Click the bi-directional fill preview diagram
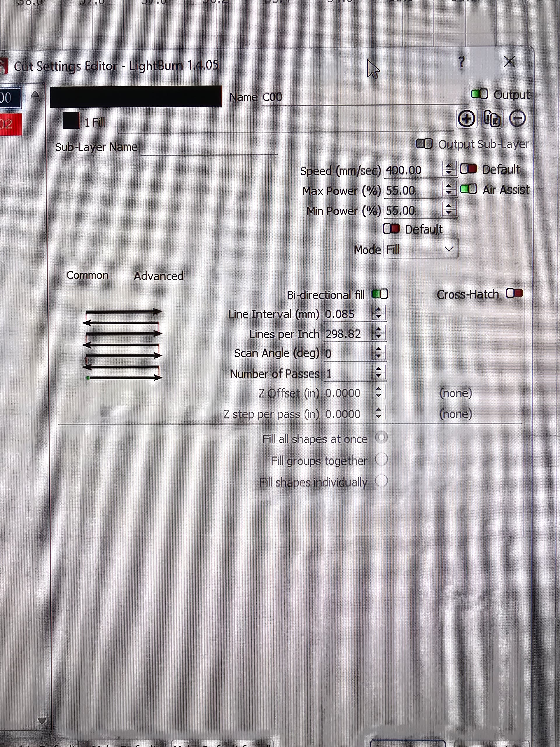Image resolution: width=560 pixels, height=747 pixels. tap(123, 344)
